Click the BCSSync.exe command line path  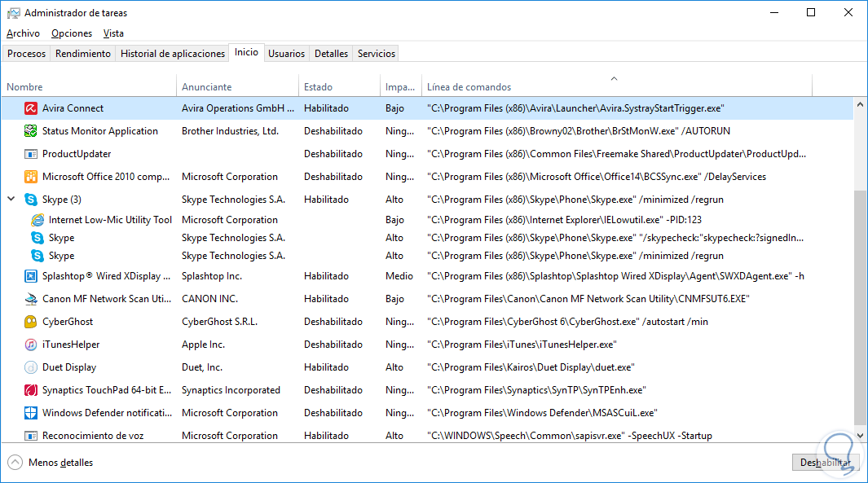[597, 177]
